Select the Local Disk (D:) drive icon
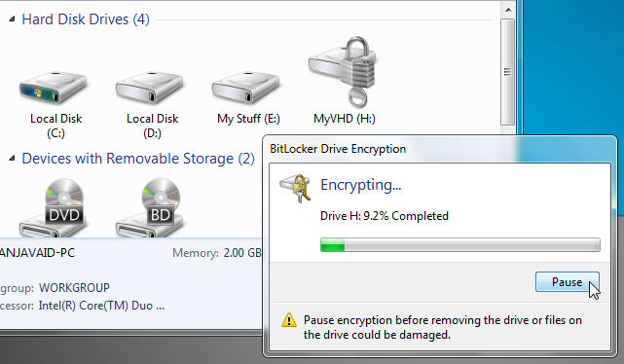Image resolution: width=624 pixels, height=364 pixels. pos(149,88)
